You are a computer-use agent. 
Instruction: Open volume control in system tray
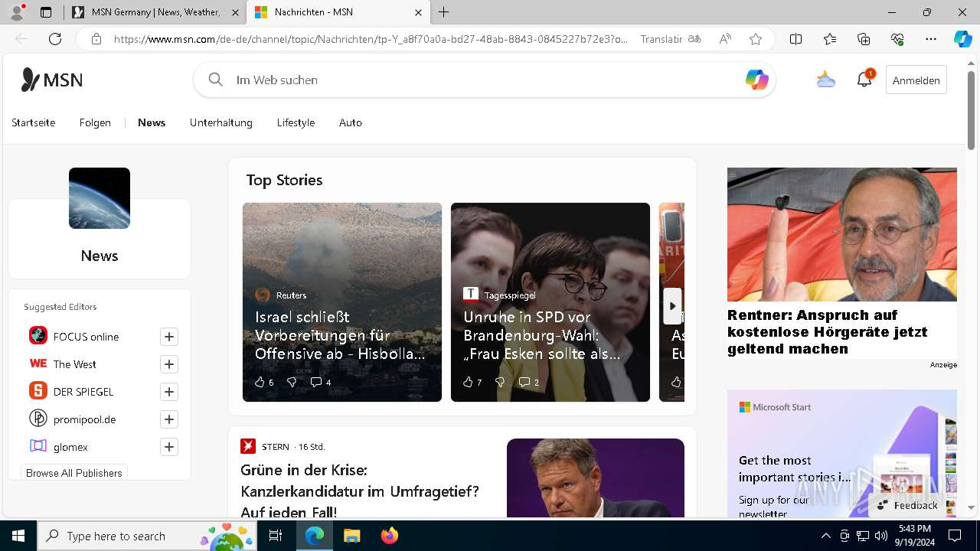point(881,536)
